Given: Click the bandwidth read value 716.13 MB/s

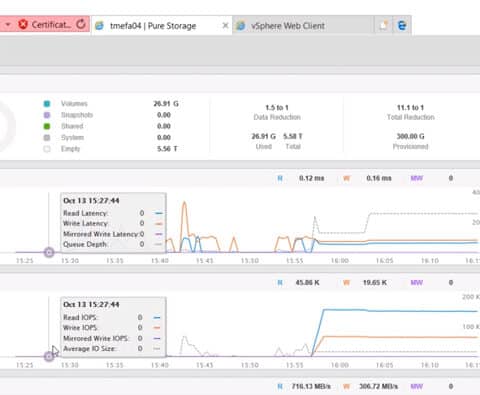Looking at the screenshot, I should click(311, 386).
